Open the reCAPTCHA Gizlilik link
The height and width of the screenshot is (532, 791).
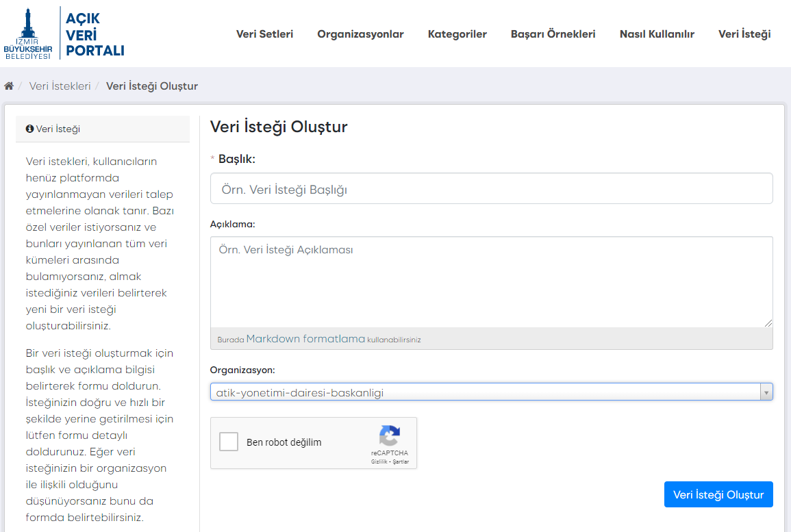(379, 462)
